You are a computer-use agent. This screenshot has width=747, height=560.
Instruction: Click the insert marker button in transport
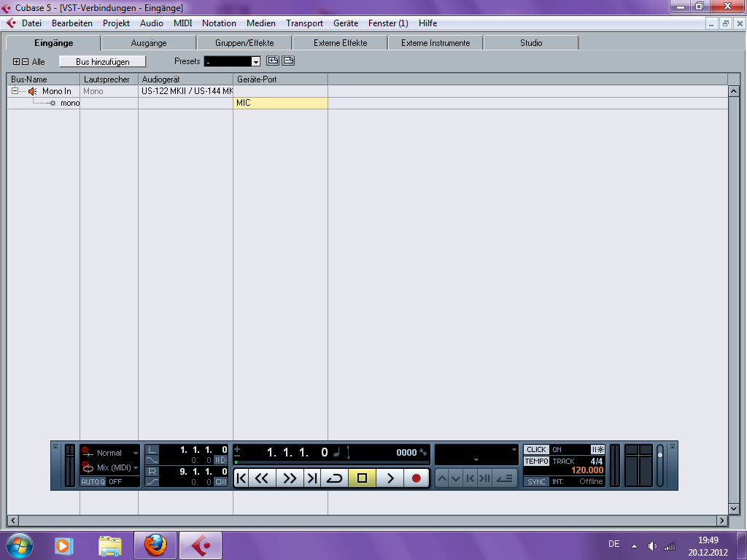[505, 478]
